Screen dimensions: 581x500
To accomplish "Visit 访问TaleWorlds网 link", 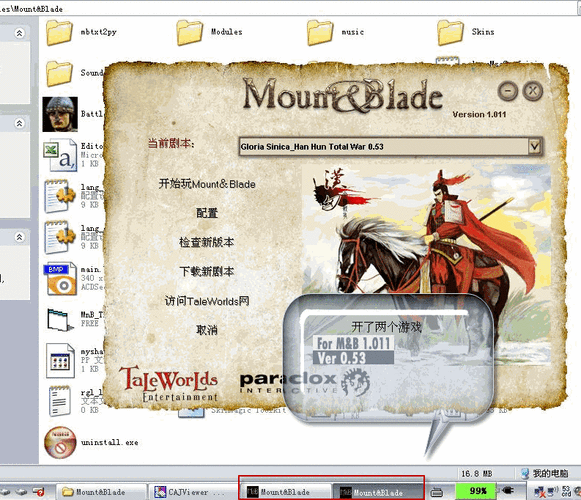I will (x=207, y=301).
